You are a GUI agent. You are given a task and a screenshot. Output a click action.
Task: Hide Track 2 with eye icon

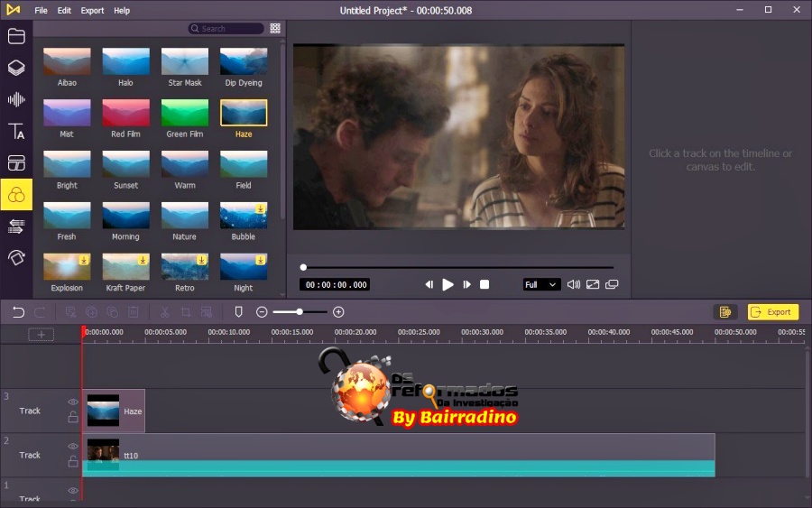(73, 447)
